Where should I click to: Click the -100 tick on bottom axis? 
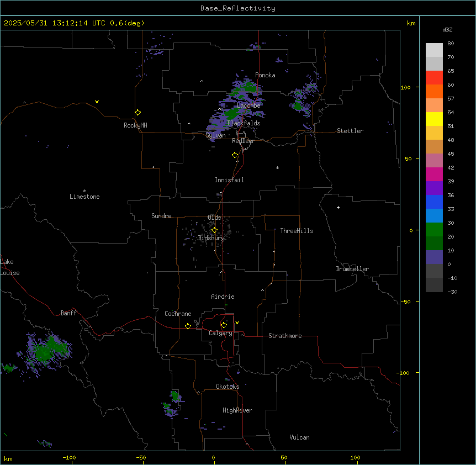69,458
